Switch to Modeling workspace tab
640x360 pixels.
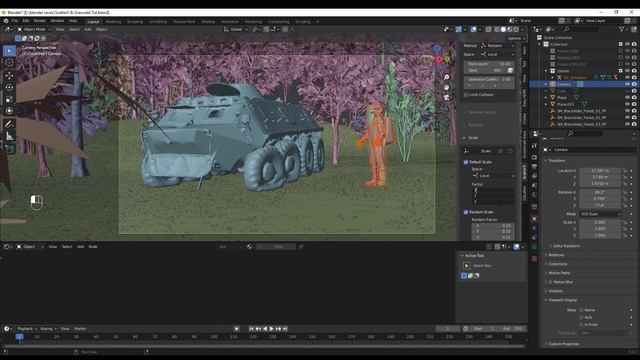coord(113,22)
